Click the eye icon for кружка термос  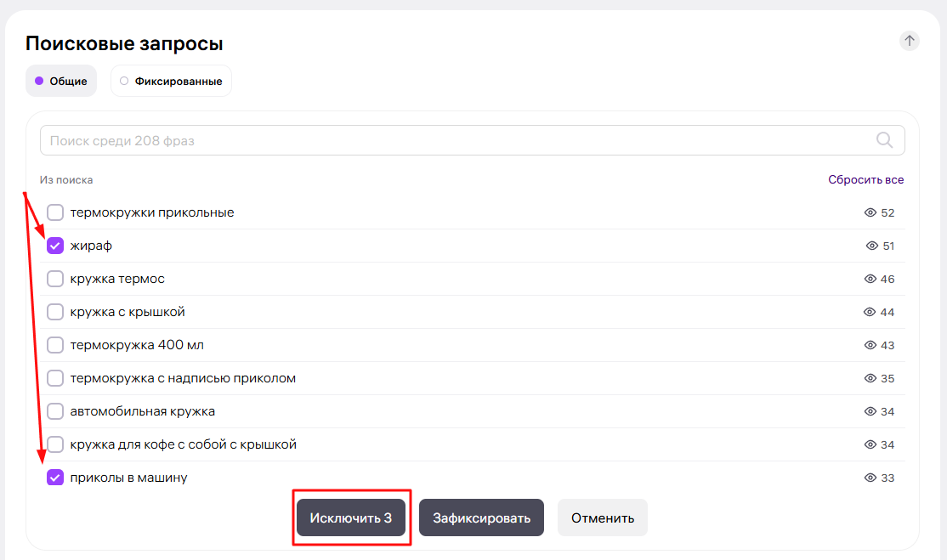pyautogui.click(x=870, y=279)
